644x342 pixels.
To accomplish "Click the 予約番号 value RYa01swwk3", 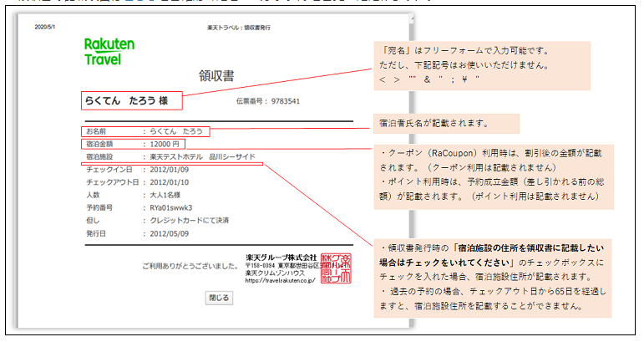I will [x=171, y=208].
